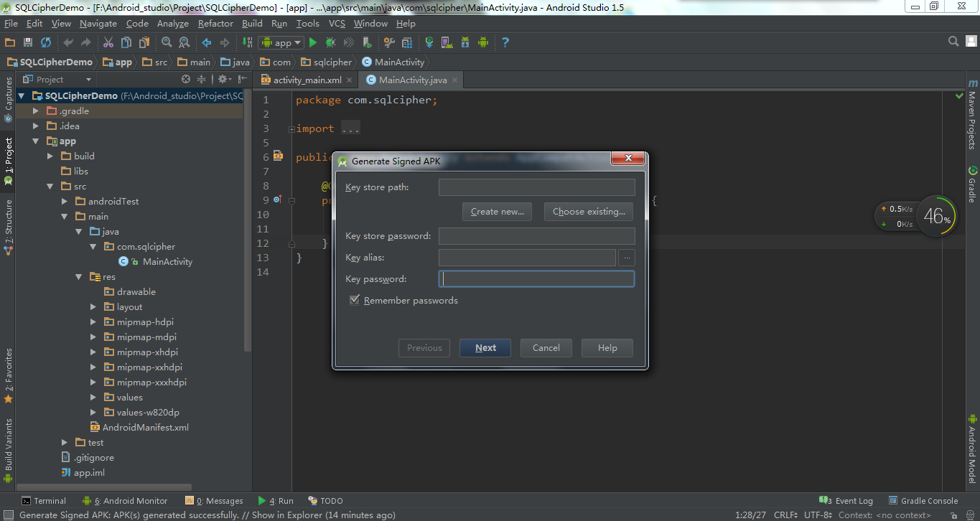
Task: Click Create new... key store button
Action: pyautogui.click(x=498, y=212)
